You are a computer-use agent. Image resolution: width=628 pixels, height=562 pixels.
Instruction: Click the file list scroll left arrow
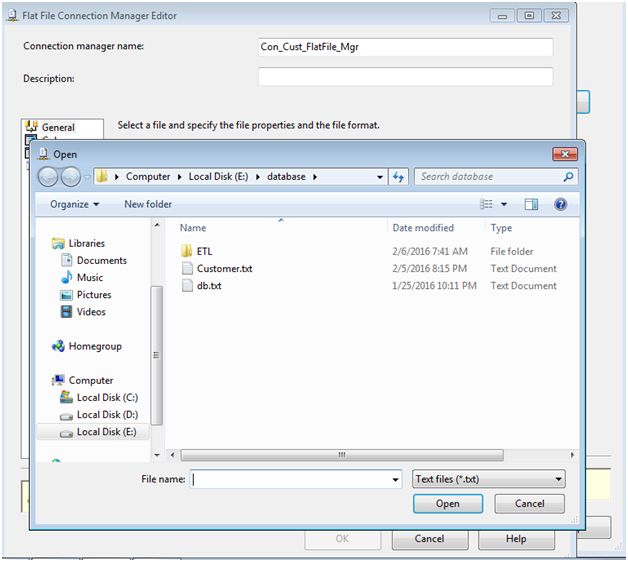click(172, 455)
